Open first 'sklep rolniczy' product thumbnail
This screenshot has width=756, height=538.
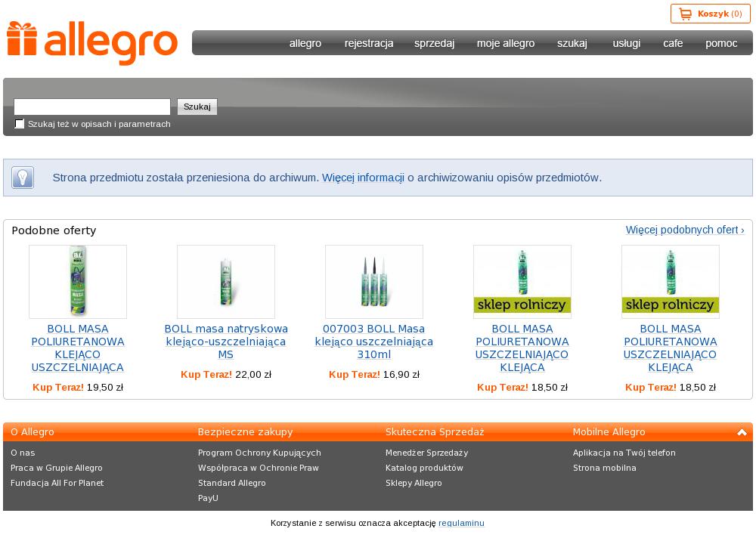click(x=522, y=282)
